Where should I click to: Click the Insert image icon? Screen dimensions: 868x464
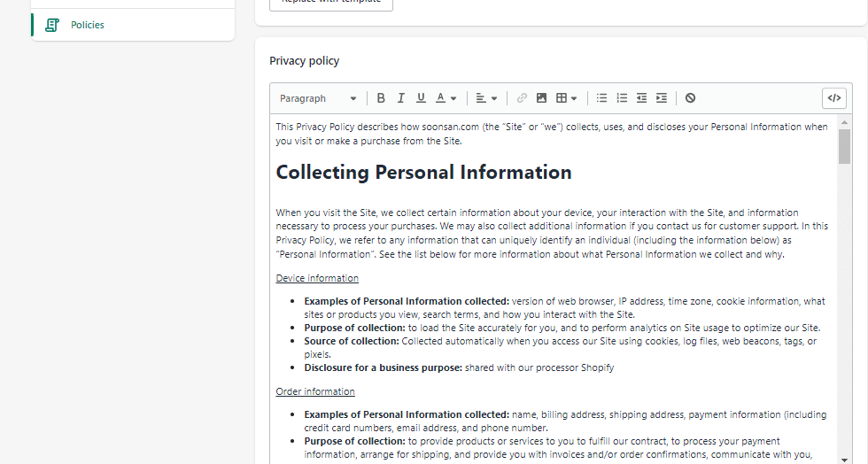coord(541,98)
